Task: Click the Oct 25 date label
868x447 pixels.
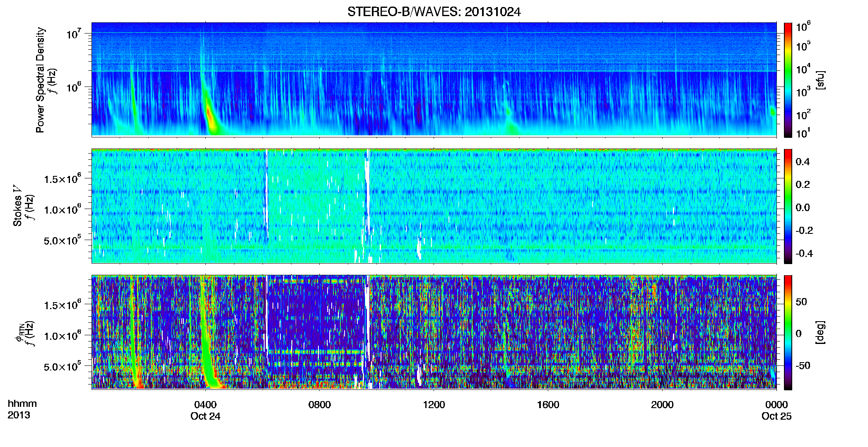Action: coord(776,416)
